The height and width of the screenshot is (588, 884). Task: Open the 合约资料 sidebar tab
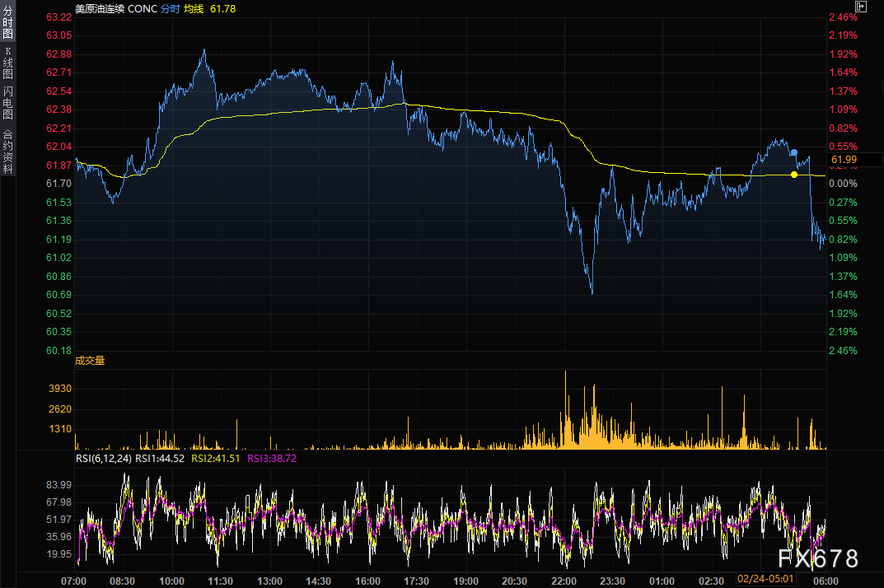pyautogui.click(x=8, y=151)
